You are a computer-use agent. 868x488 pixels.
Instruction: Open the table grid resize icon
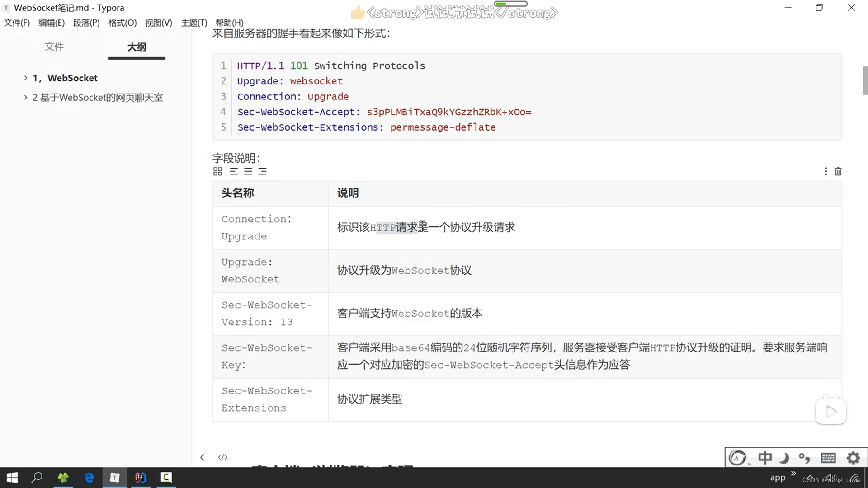coord(217,171)
